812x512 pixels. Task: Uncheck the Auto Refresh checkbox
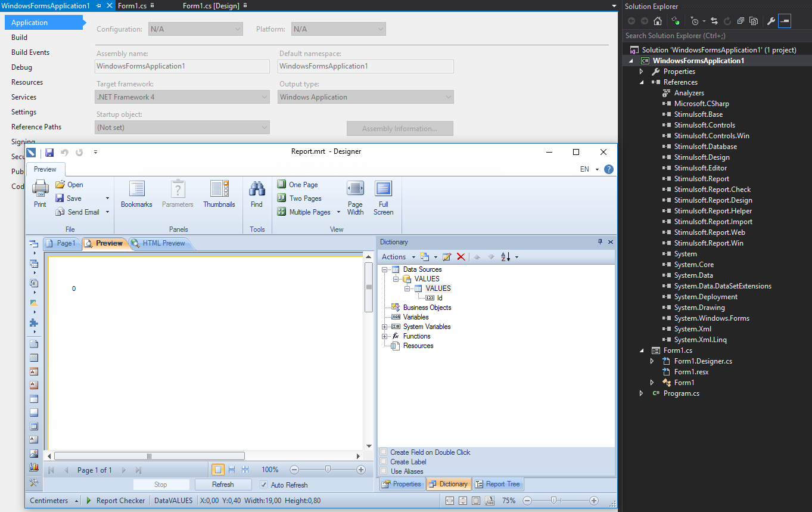coord(265,485)
